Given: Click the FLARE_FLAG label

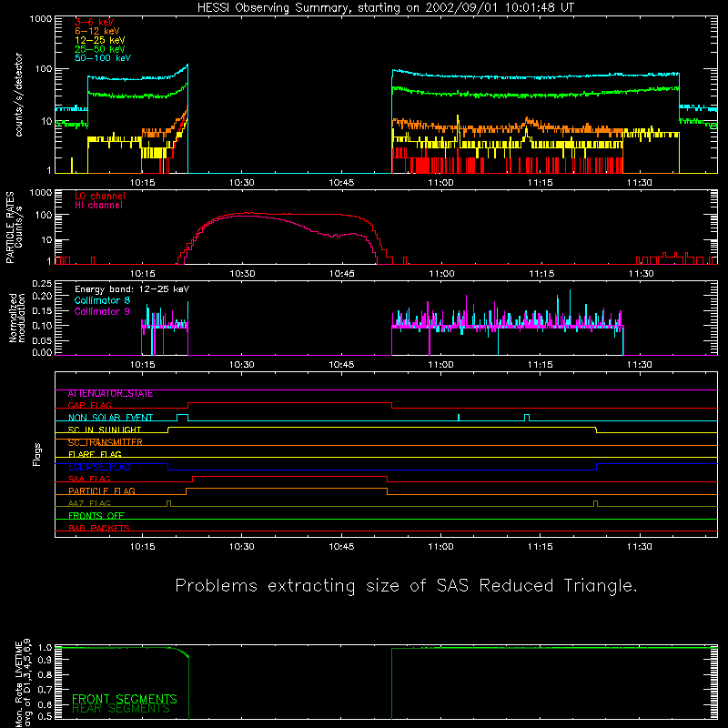Looking at the screenshot, I should click(95, 454).
